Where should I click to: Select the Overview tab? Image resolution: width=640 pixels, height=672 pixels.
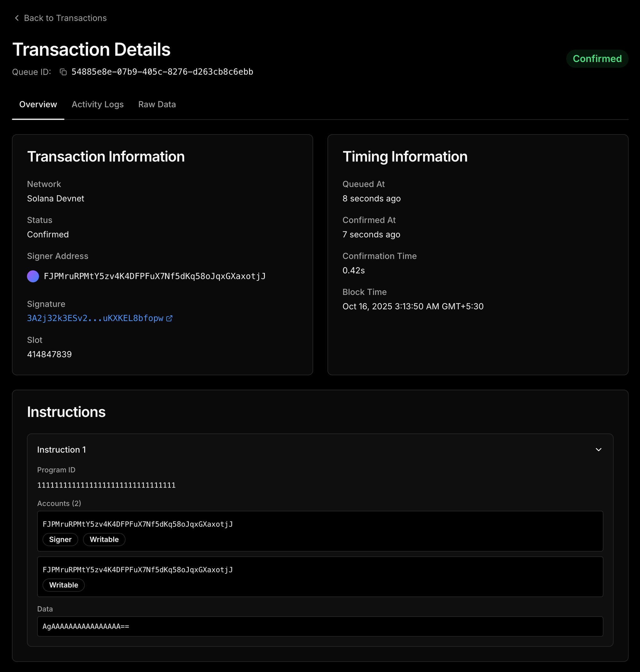(x=38, y=104)
